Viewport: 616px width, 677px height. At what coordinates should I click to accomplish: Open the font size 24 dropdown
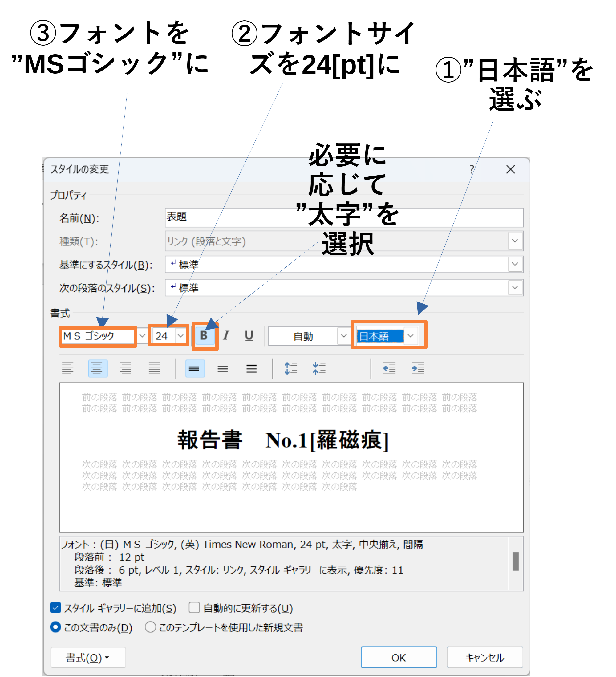coord(181,336)
